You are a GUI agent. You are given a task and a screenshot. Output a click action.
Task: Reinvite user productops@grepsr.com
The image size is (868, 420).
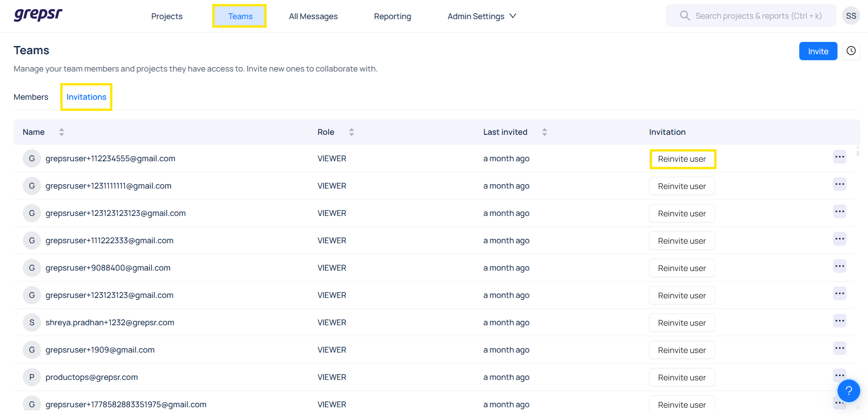(x=682, y=378)
